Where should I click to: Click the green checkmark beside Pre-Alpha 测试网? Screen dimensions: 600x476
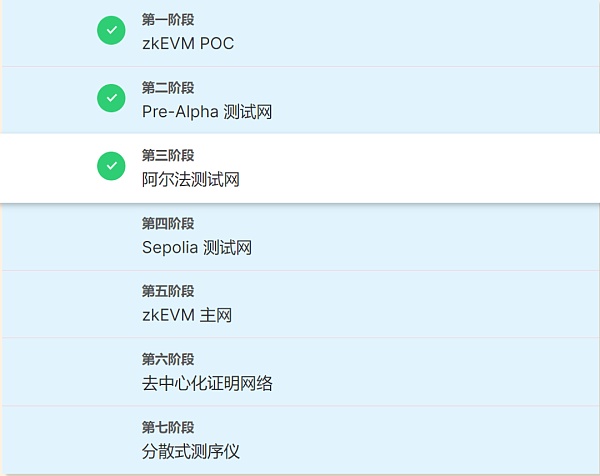coord(111,98)
